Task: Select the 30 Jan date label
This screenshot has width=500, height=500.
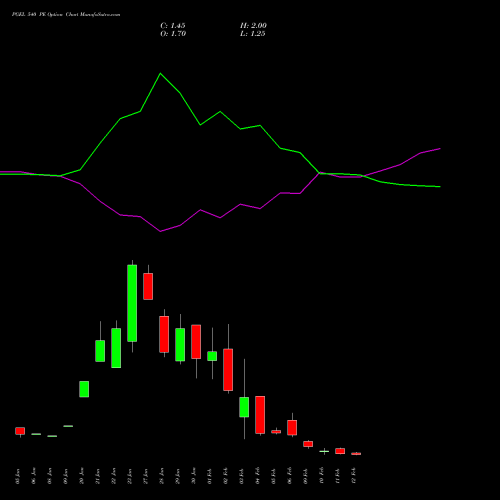Action: pyautogui.click(x=194, y=476)
